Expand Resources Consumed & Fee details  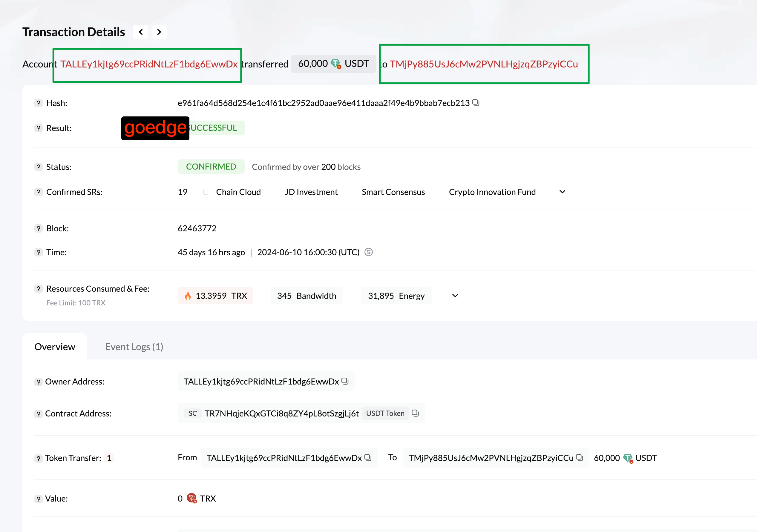point(455,296)
